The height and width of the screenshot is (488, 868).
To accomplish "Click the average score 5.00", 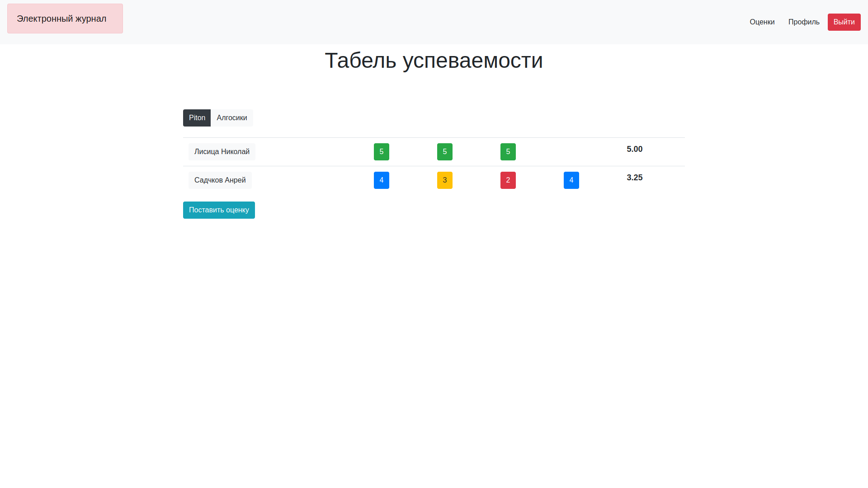I will pyautogui.click(x=634, y=149).
